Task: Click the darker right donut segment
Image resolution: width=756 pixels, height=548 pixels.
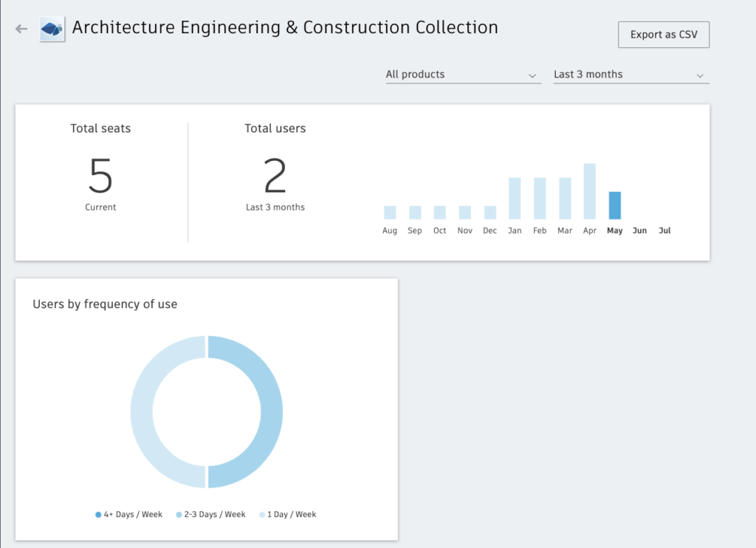Action: click(x=271, y=411)
